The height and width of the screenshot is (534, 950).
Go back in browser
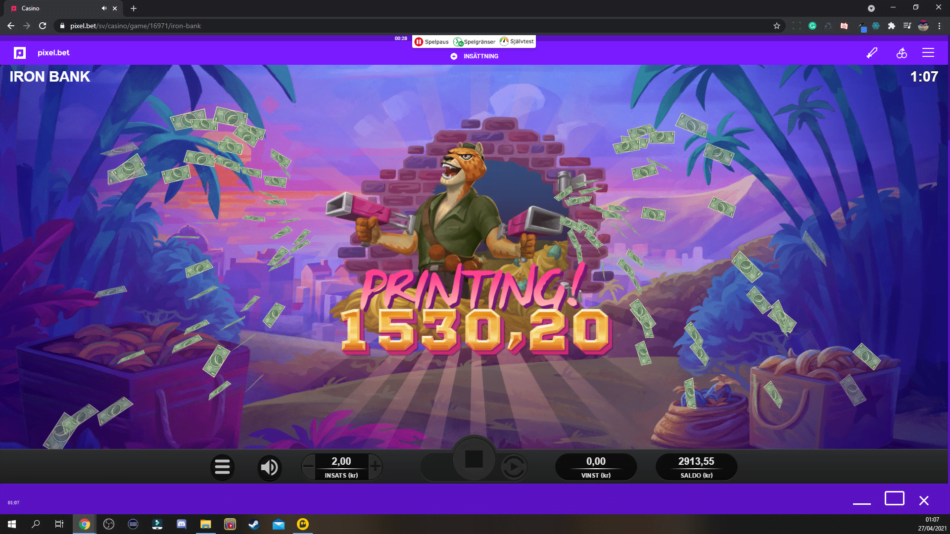11,26
